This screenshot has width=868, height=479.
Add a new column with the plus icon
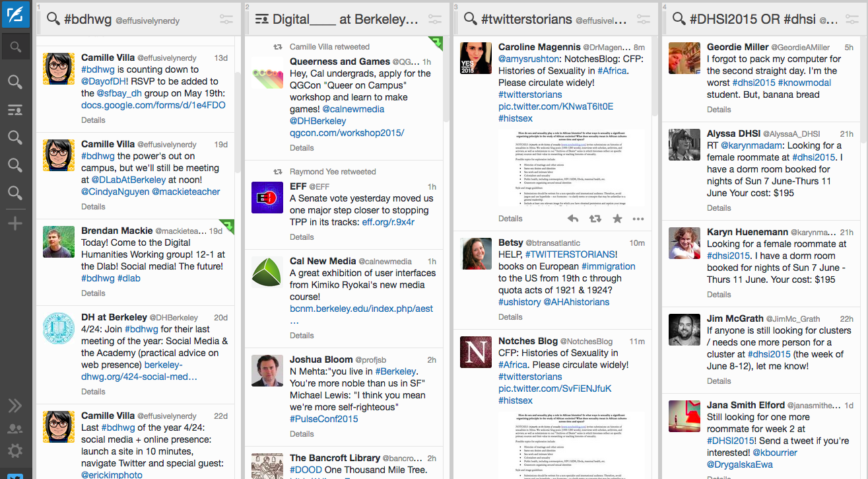(15, 223)
